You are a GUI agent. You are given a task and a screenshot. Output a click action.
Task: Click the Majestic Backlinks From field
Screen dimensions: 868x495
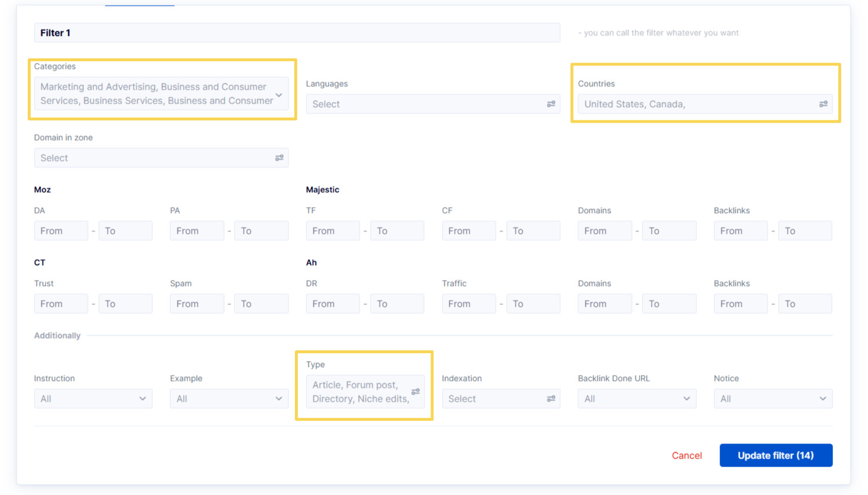pos(741,230)
